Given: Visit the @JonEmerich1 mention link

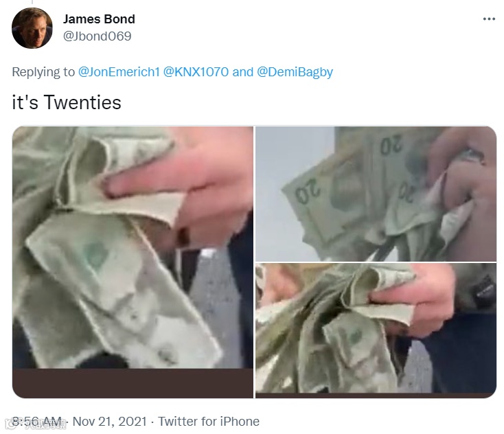Looking at the screenshot, I should (119, 72).
